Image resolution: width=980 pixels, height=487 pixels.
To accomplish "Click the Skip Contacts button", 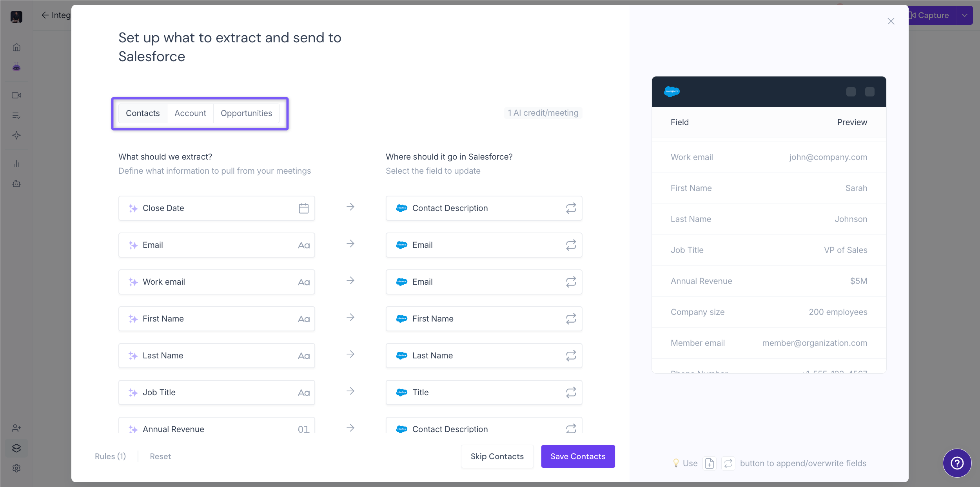I will tap(497, 456).
